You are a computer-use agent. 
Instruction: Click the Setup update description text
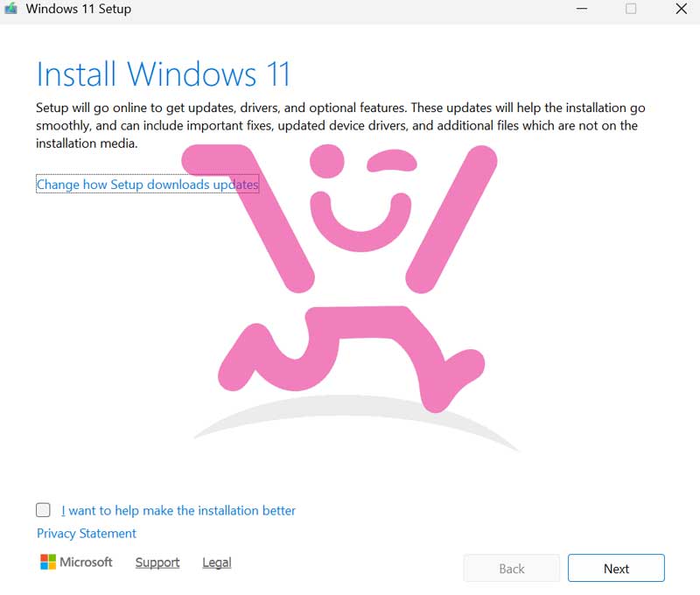[339, 125]
